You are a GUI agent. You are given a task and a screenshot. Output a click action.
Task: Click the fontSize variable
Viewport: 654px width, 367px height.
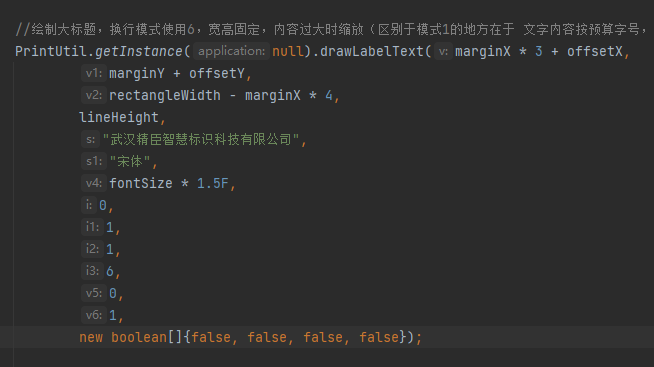tap(141, 184)
